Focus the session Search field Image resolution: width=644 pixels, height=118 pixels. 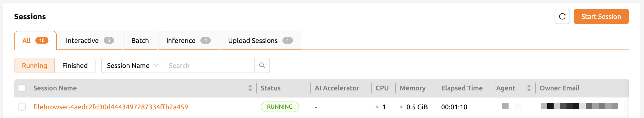[209, 65]
